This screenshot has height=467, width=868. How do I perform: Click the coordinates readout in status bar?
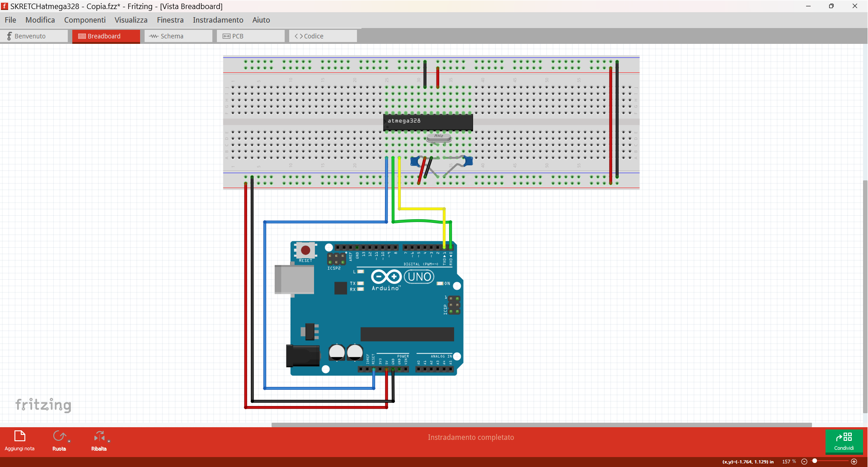click(x=748, y=462)
